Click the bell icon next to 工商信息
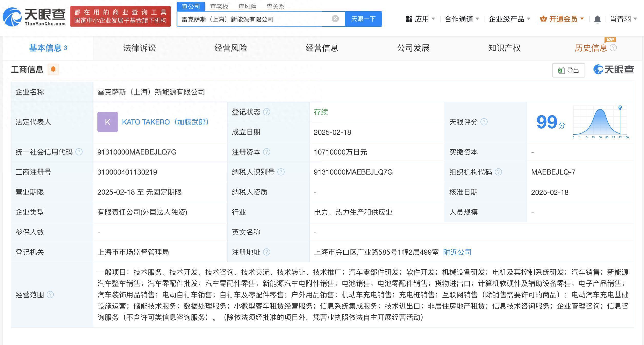The height and width of the screenshot is (345, 644). (x=53, y=69)
